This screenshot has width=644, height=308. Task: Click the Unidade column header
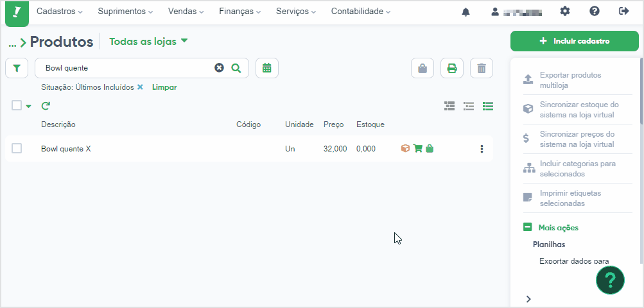point(299,124)
